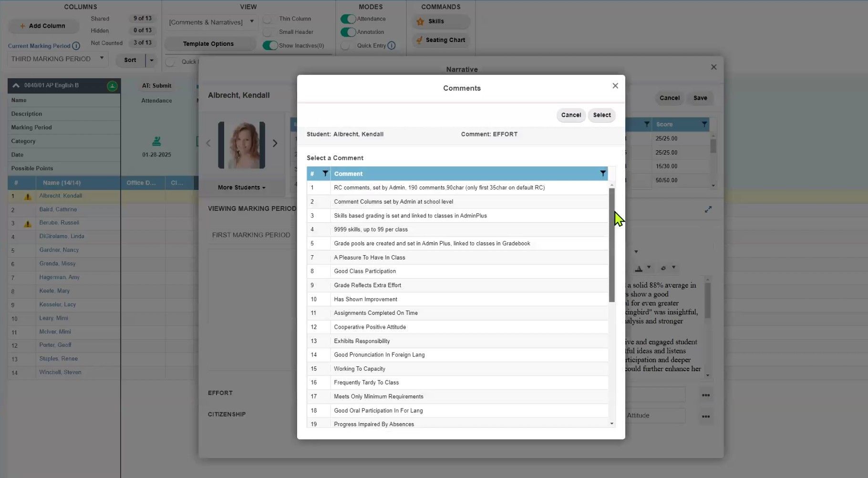Click the info icon beside Current Marking Period
Screen dimensions: 868x478
pyautogui.click(x=76, y=46)
